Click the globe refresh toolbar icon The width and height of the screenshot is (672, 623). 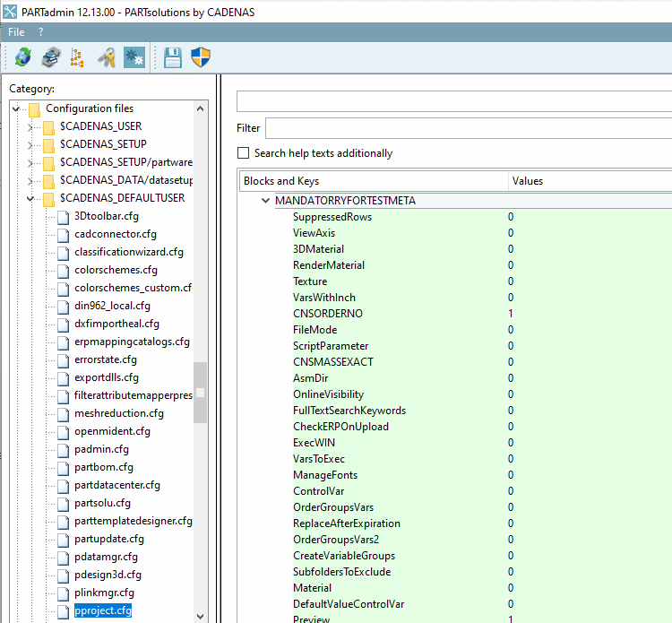point(22,57)
